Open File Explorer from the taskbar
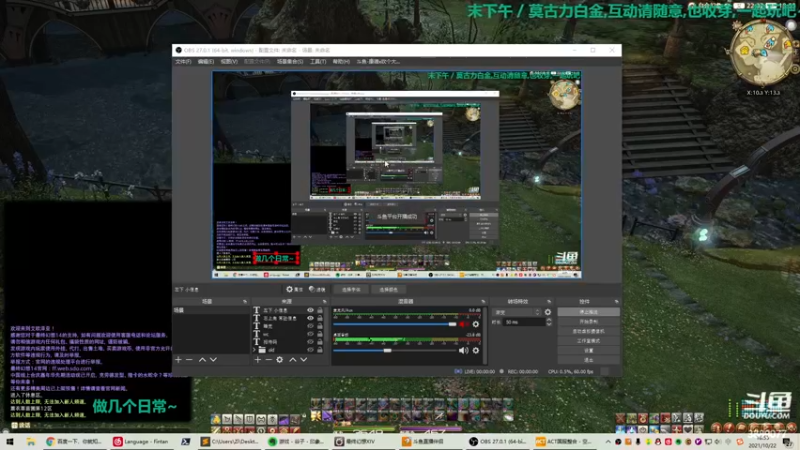Image resolution: width=800 pixels, height=450 pixels. [x=31, y=442]
